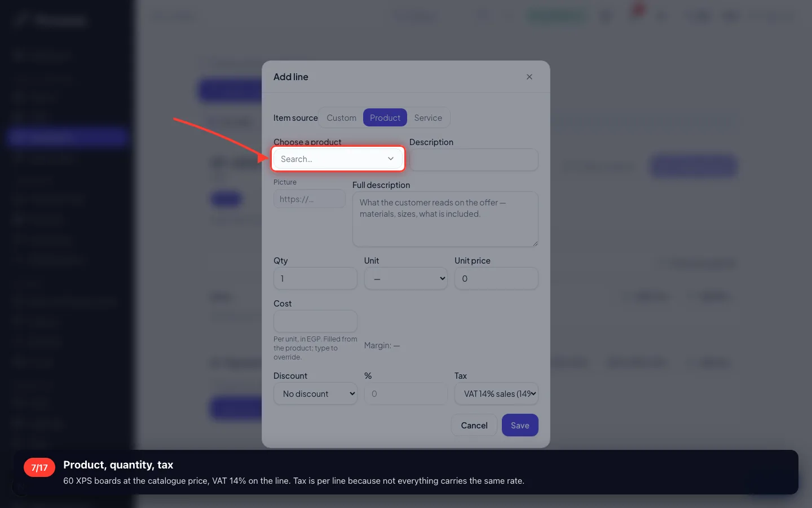Save the new line
This screenshot has width=812, height=508.
point(520,425)
